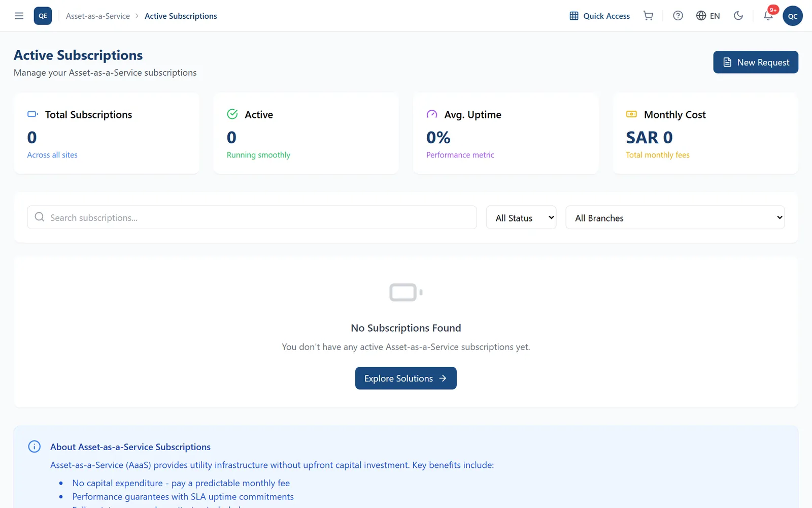Click the 'SAR 0' value
This screenshot has height=508, width=812.
(x=649, y=137)
